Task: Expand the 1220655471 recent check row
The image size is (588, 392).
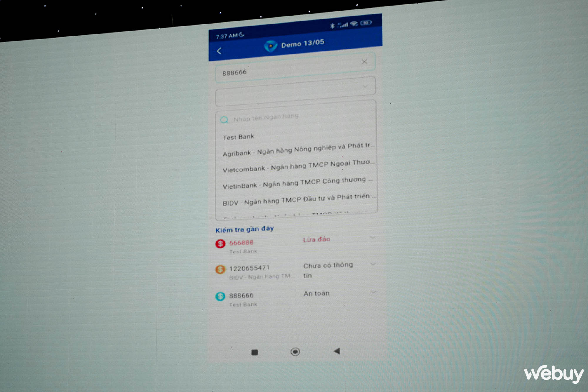Action: (x=373, y=264)
